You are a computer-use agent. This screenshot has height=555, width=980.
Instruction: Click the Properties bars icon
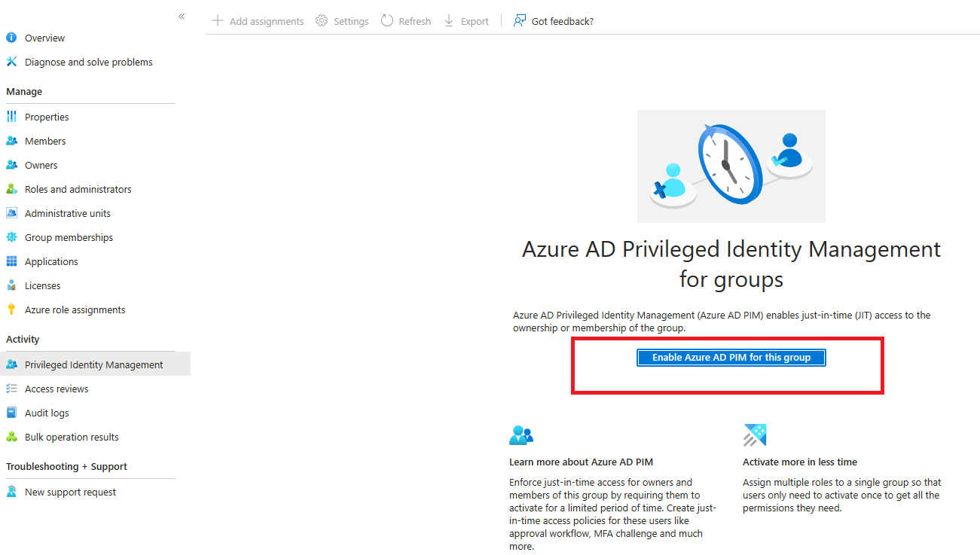pos(11,117)
